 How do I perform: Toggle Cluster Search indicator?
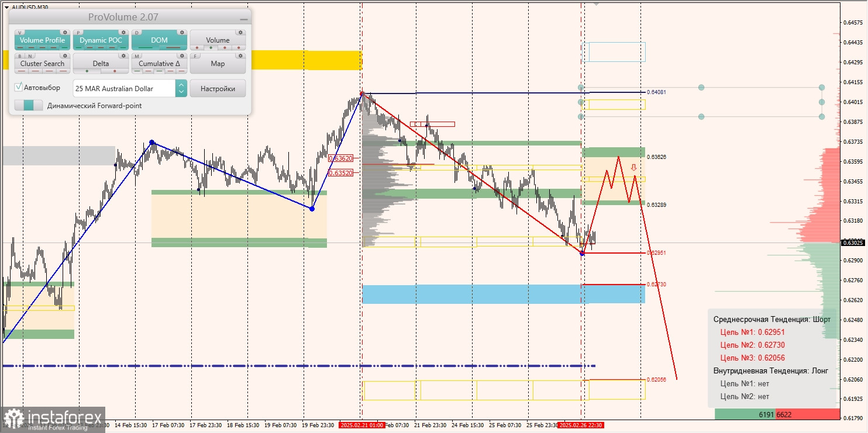42,63
